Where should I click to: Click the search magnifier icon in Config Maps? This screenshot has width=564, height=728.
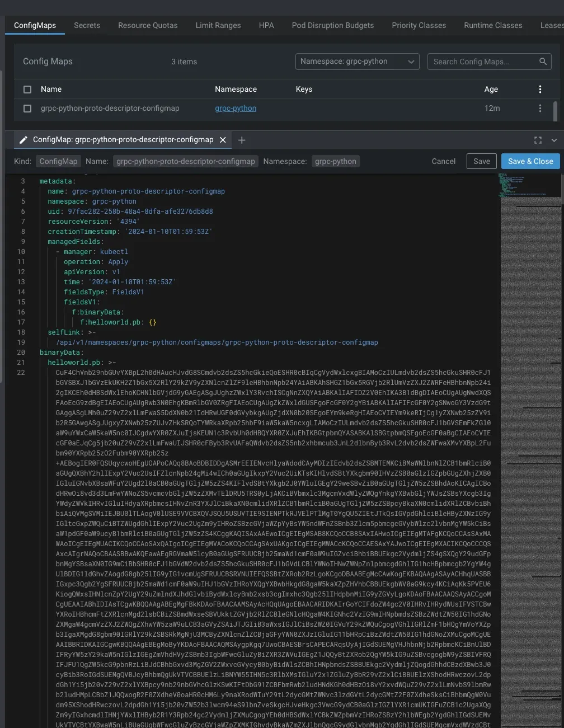point(543,62)
